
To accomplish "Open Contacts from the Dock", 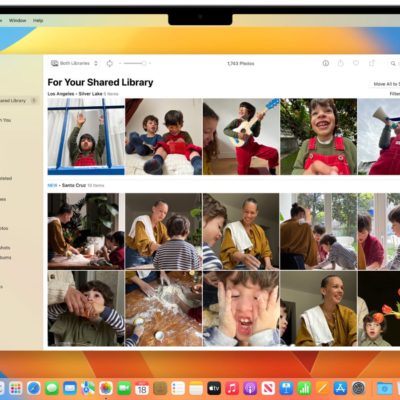I will (160, 388).
